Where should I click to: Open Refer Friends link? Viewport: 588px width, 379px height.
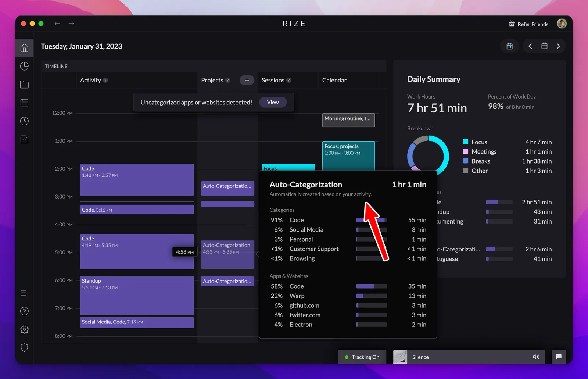coord(528,24)
